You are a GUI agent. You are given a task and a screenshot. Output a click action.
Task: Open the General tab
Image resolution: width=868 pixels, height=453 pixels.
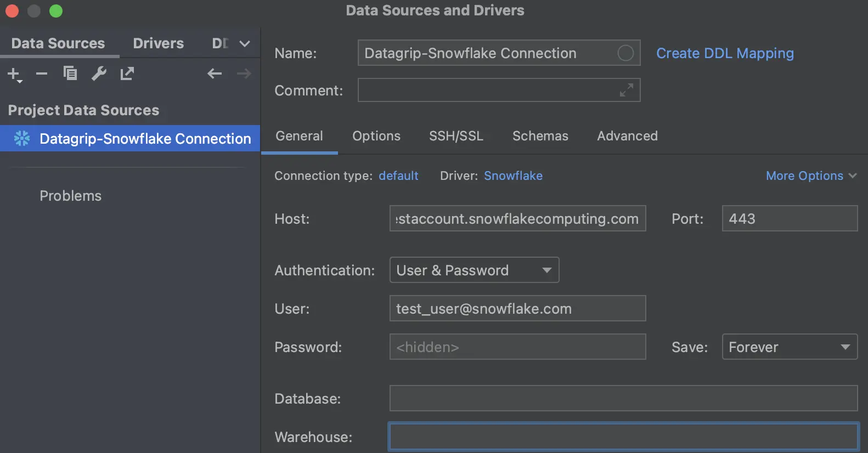(x=299, y=136)
